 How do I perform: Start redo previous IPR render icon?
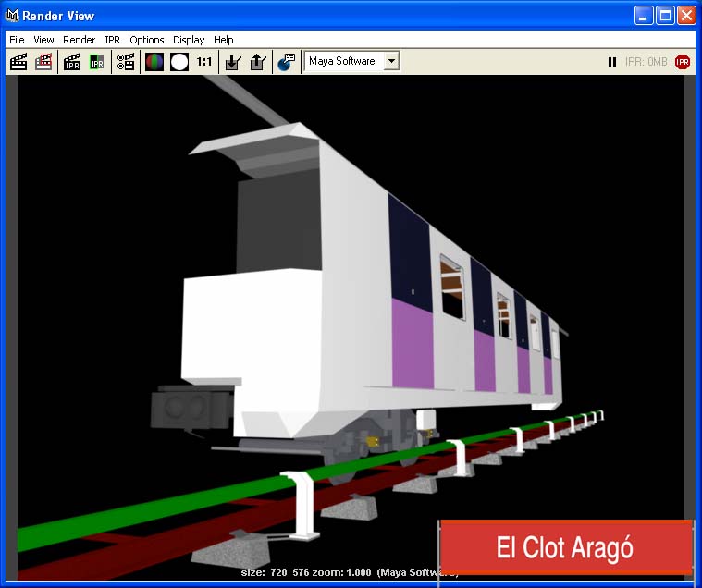(72, 62)
